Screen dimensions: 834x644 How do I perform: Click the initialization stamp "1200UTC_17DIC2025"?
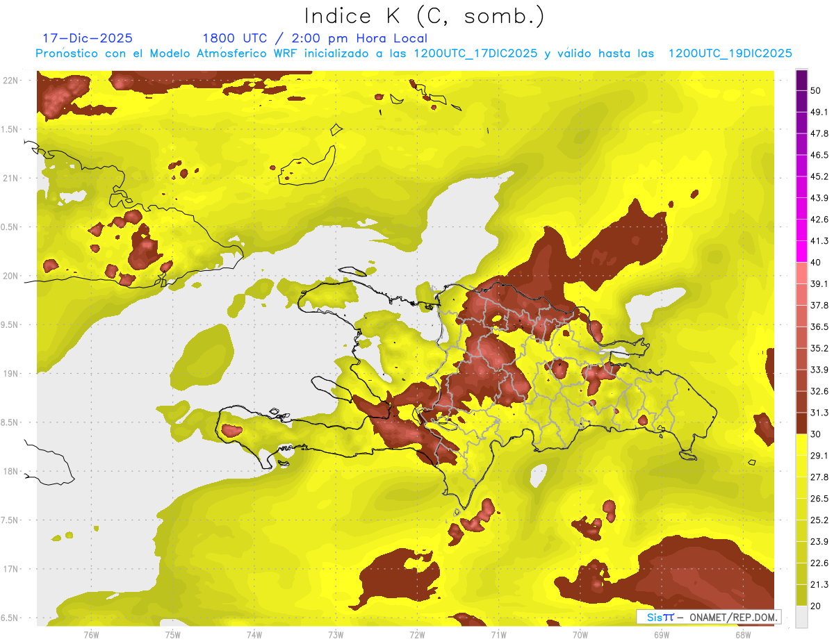475,53
